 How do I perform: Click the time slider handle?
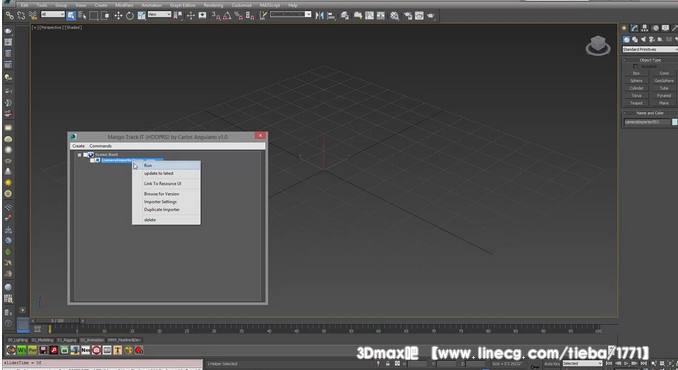[x=58, y=321]
